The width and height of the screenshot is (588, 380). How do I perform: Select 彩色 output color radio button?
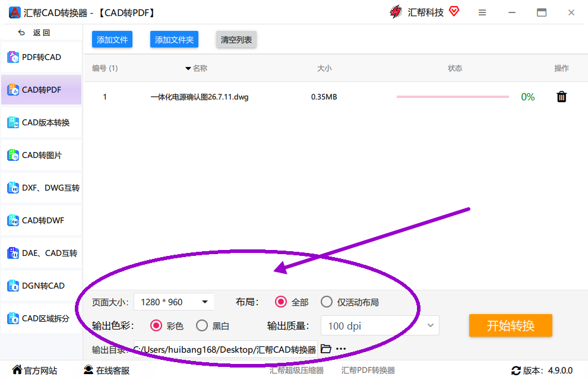(156, 325)
